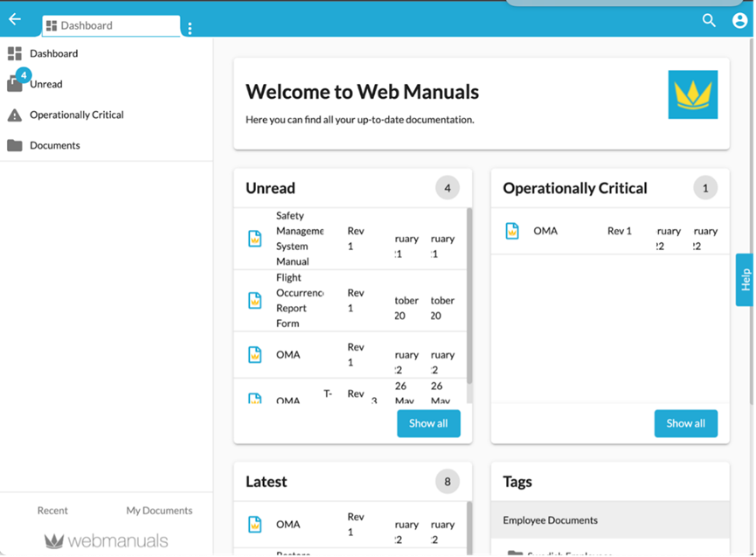Click Safety Management System Manual document icon
Screen dimensions: 756x557
(255, 239)
